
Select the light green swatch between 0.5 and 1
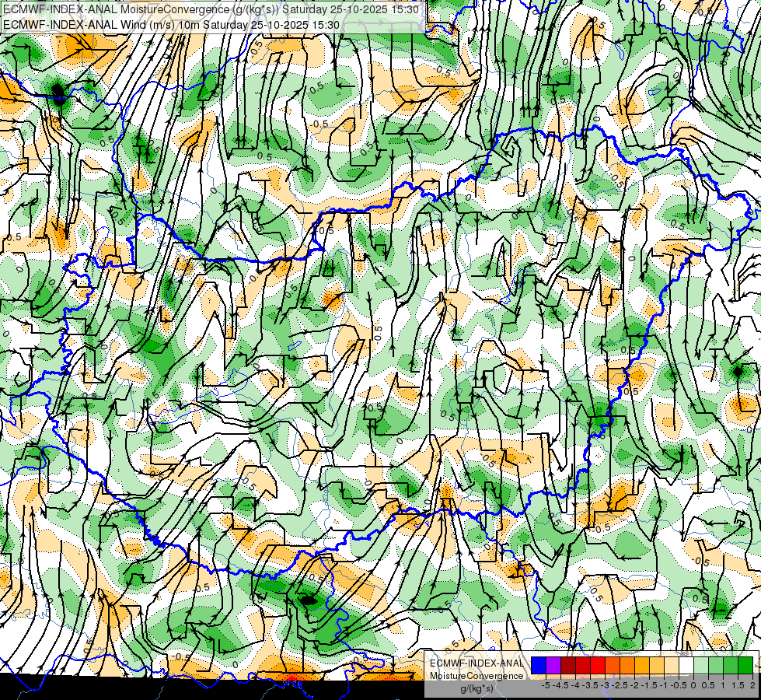coord(716,666)
